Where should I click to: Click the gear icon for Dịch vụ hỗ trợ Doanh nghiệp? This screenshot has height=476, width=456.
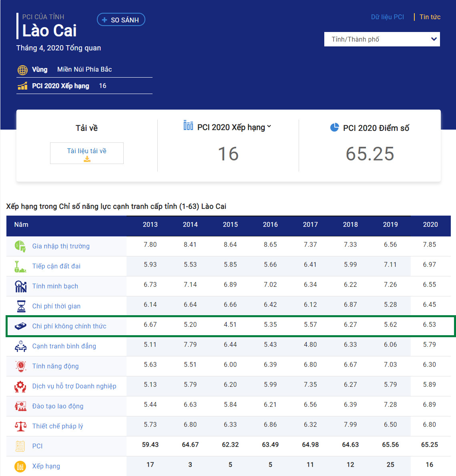(20, 386)
